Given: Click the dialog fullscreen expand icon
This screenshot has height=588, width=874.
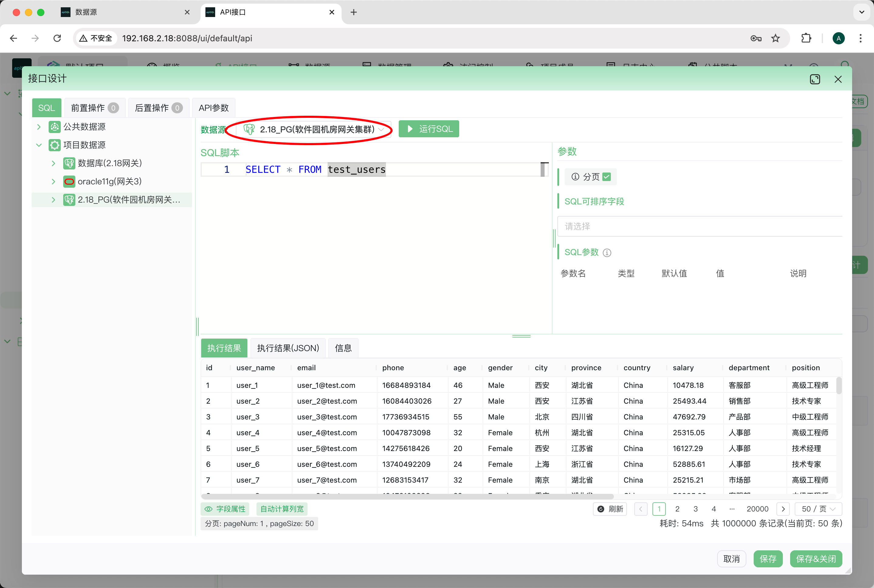Looking at the screenshot, I should coord(815,79).
